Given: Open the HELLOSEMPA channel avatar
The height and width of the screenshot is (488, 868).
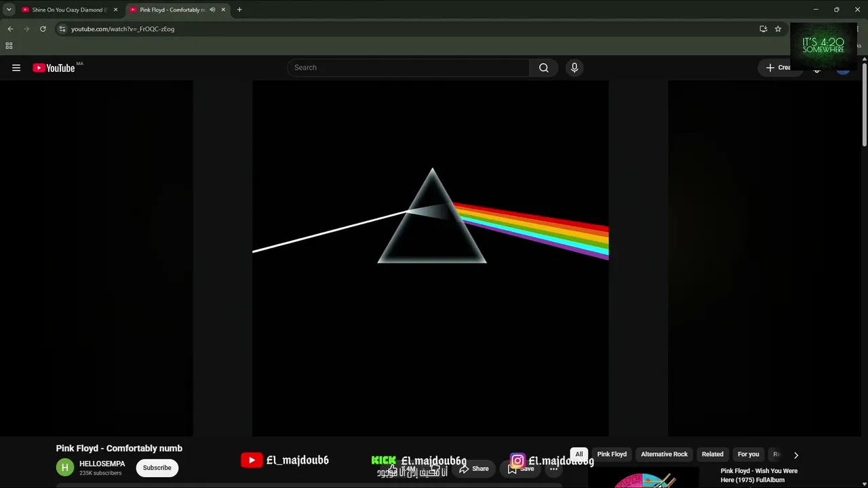Looking at the screenshot, I should [x=65, y=468].
